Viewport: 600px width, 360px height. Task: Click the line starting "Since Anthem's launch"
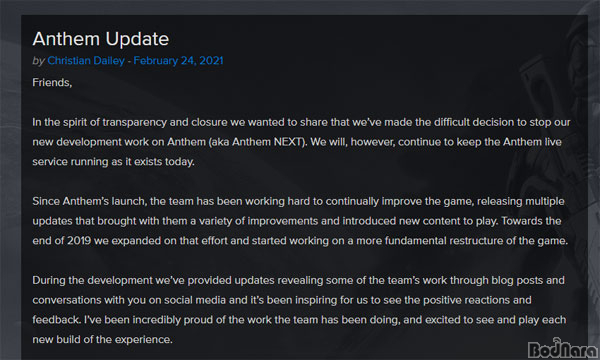tap(298, 201)
